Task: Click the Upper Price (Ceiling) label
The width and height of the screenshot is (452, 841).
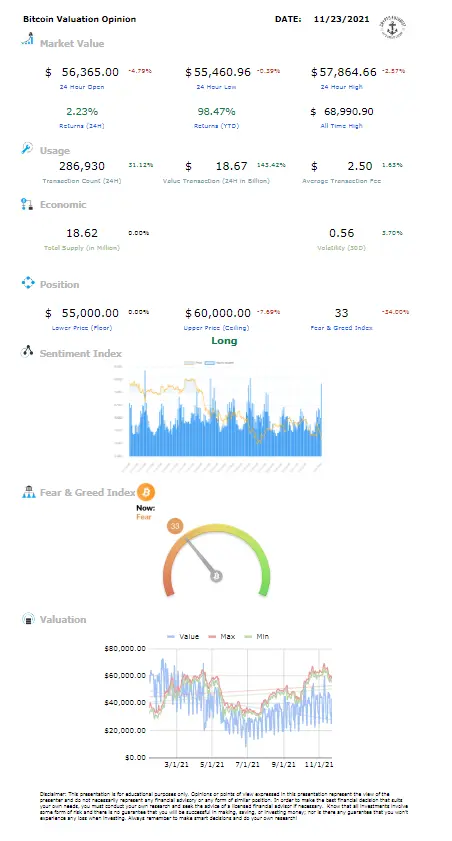Action: coord(216,327)
